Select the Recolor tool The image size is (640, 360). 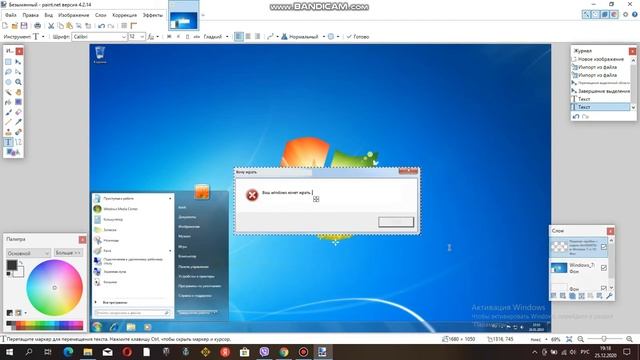(18, 132)
